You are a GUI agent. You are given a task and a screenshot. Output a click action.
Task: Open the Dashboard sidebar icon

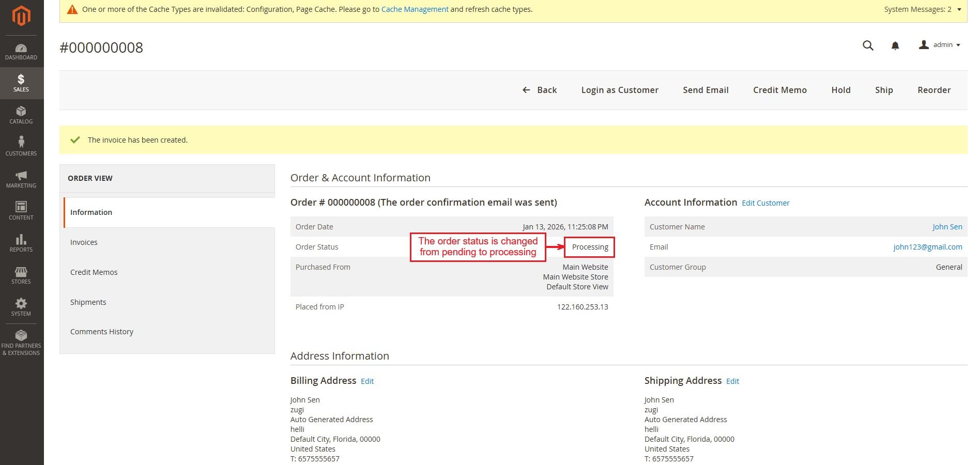[21, 52]
